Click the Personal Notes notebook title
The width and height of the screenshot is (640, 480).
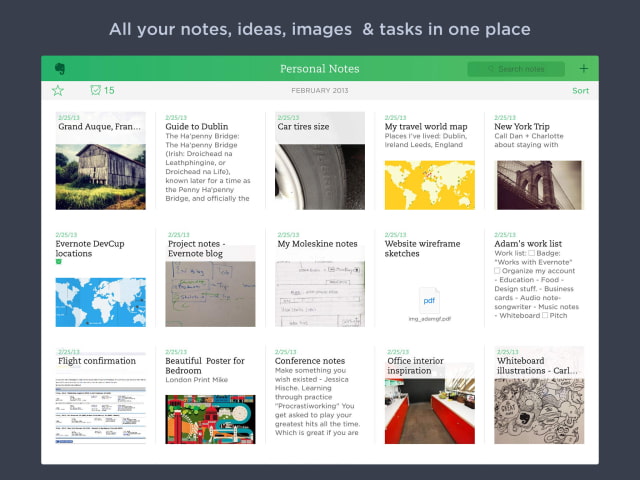click(x=319, y=69)
